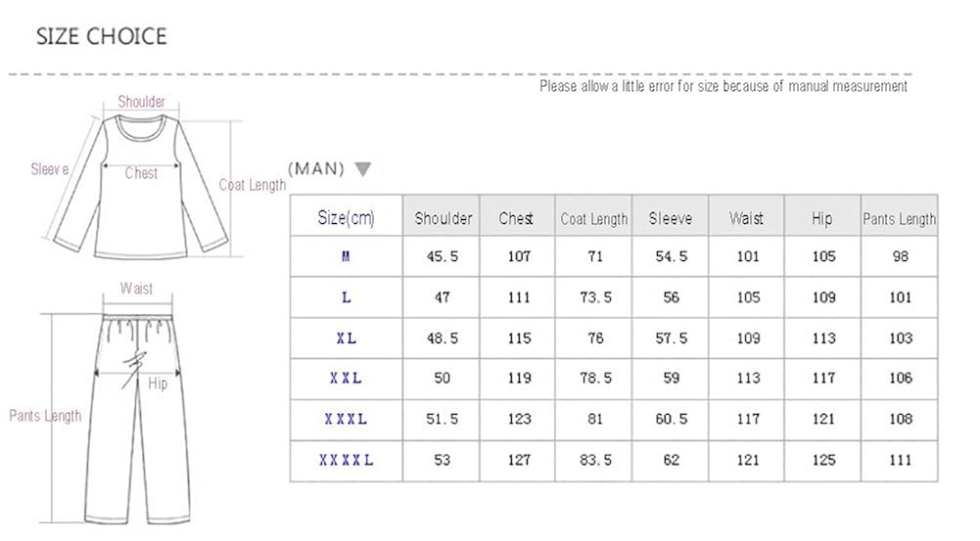Viewport: 980px width, 541px height.
Task: Click the 83.5 coat length cell
Action: [594, 460]
